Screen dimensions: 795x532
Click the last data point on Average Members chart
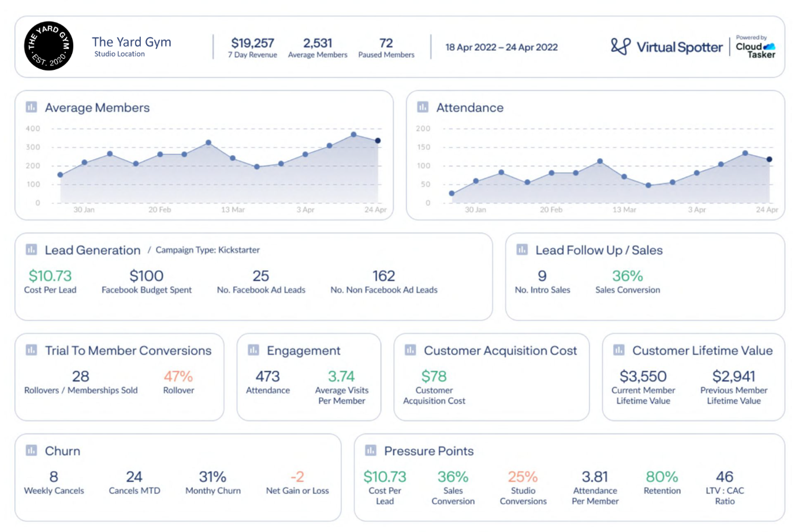pyautogui.click(x=378, y=141)
